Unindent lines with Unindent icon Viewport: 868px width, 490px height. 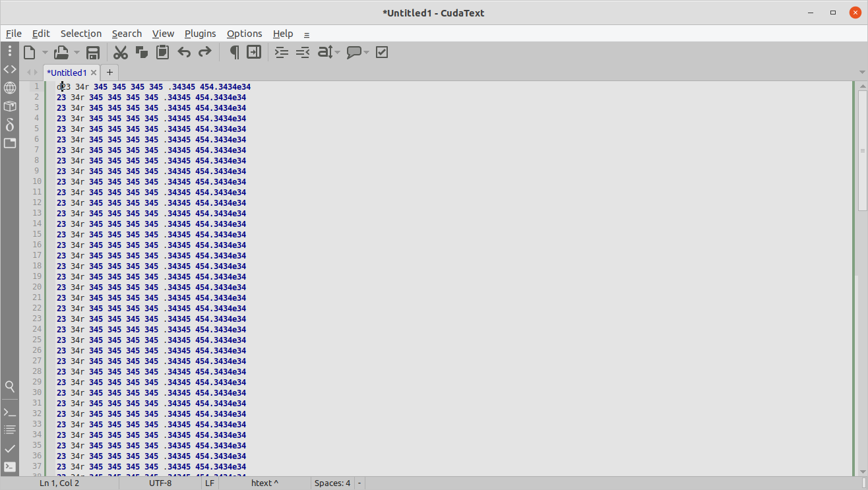point(303,52)
